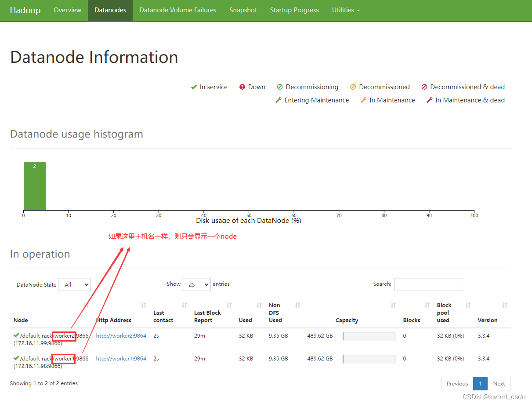The width and height of the screenshot is (532, 404).
Task: Sort by Last contact column arrows
Action: pos(185,305)
